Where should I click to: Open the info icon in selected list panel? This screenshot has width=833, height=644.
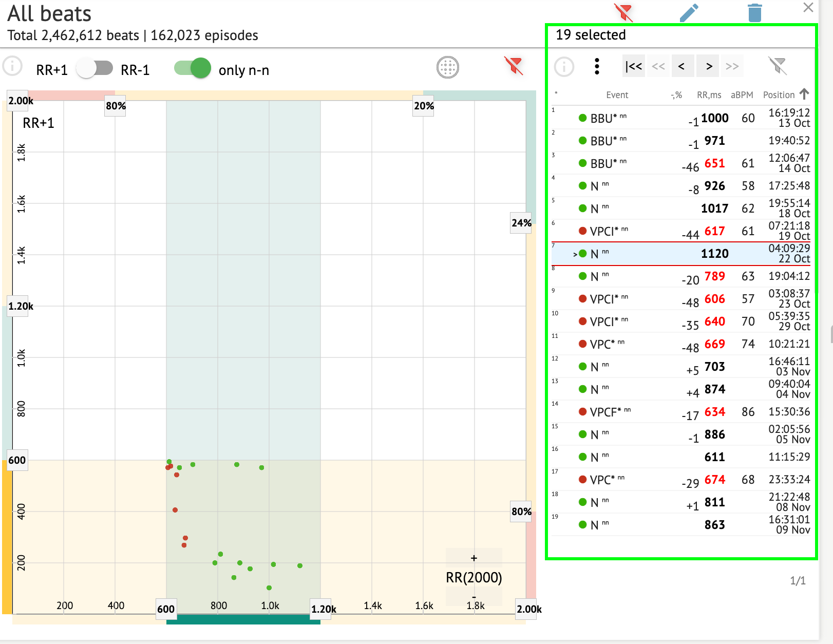[564, 67]
